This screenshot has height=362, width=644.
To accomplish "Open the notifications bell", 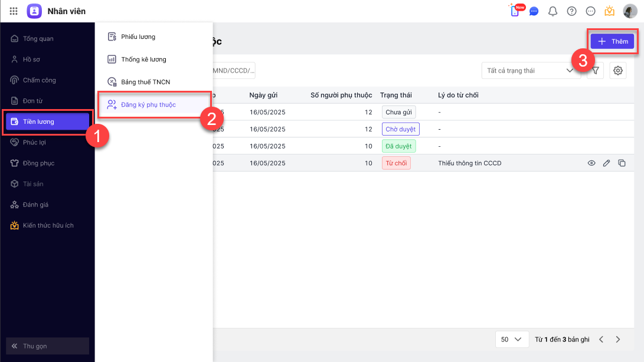I will pos(553,11).
